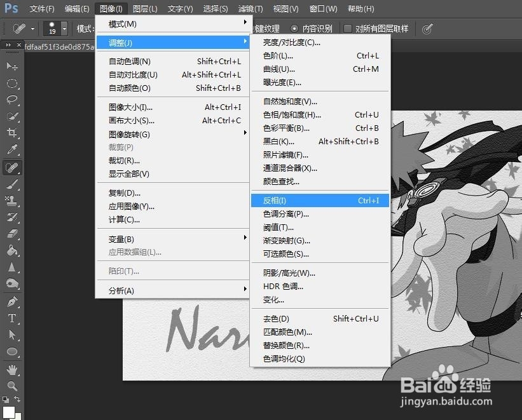Choose 黑白(K)... menu entry
The image size is (522, 420).
pyautogui.click(x=320, y=142)
